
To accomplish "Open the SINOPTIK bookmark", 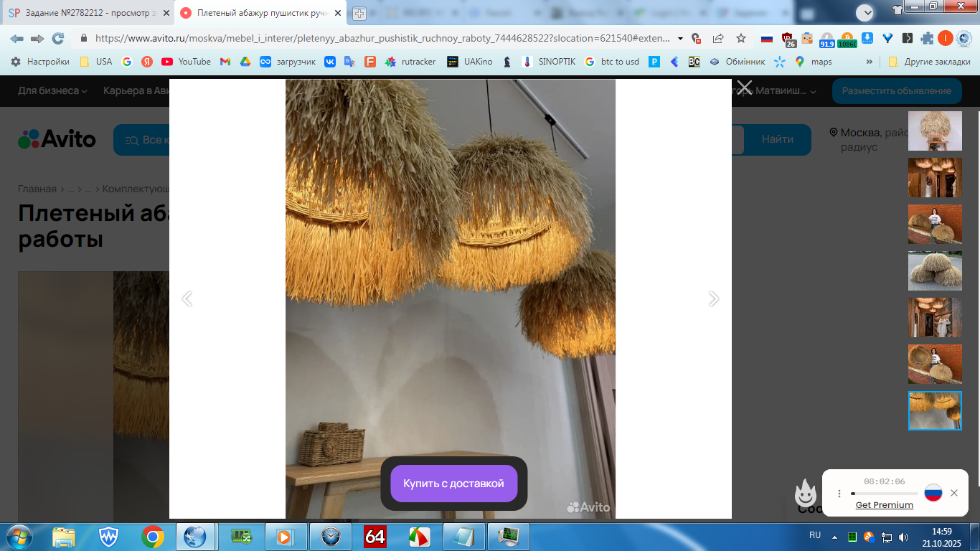I will click(x=549, y=62).
